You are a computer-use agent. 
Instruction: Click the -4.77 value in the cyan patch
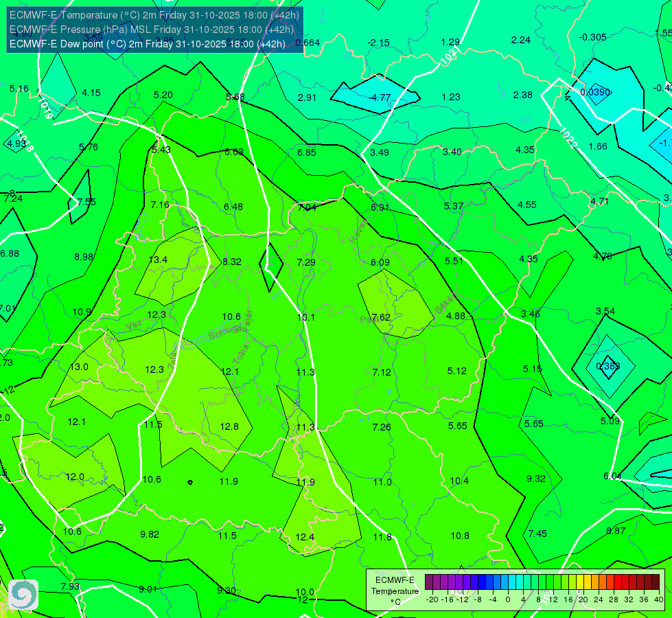pyautogui.click(x=380, y=98)
